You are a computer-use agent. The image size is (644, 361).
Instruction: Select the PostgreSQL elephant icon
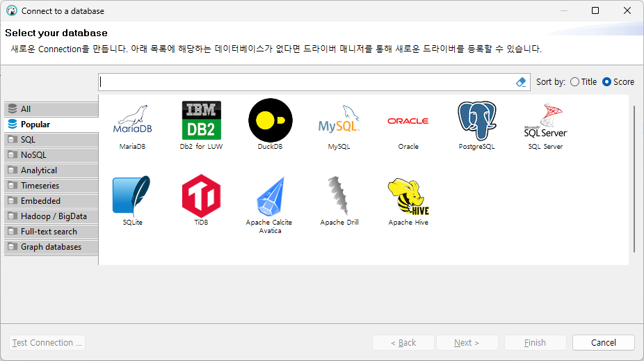click(477, 120)
